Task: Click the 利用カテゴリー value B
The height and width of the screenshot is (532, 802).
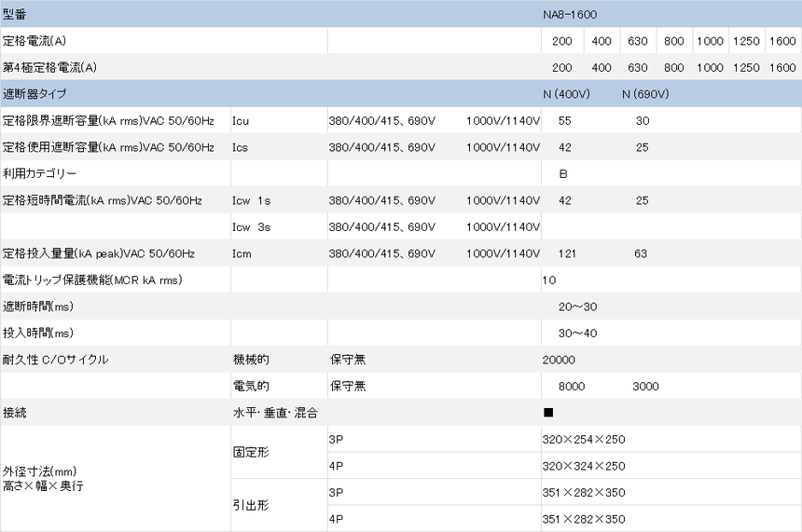Action: pos(563,173)
